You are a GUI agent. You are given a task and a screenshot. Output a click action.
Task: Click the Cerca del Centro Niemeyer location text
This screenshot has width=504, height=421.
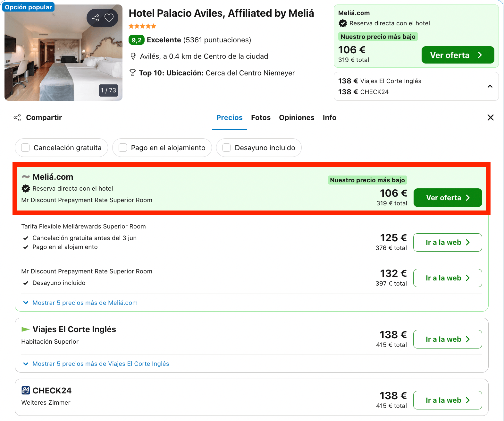[250, 73]
